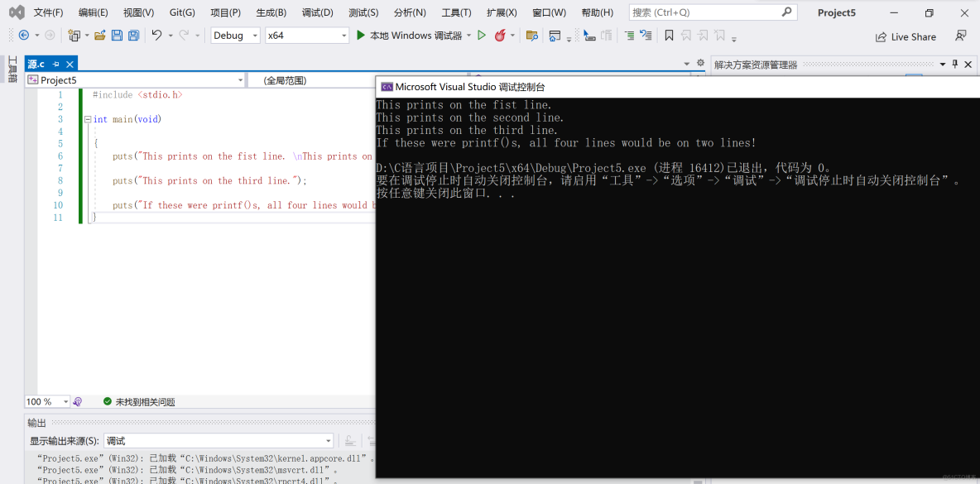Image resolution: width=980 pixels, height=484 pixels.
Task: Open the 编辑(E) menu
Action: point(94,12)
